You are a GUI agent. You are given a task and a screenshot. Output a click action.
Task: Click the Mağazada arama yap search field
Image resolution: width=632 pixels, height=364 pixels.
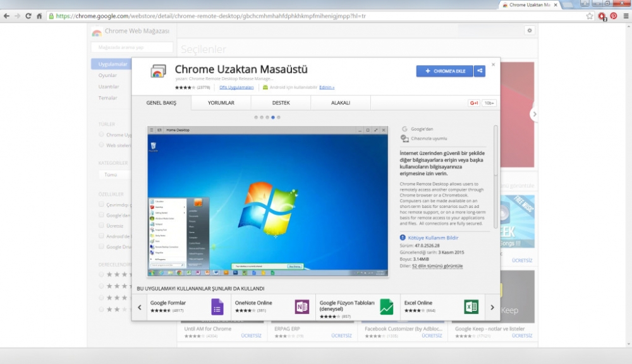133,47
